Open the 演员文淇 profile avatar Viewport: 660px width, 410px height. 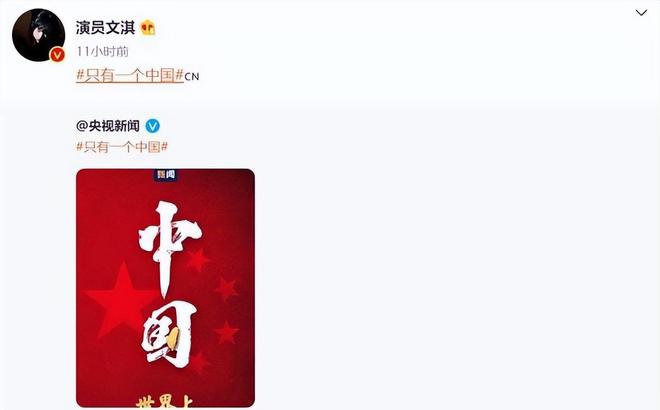click(x=38, y=35)
